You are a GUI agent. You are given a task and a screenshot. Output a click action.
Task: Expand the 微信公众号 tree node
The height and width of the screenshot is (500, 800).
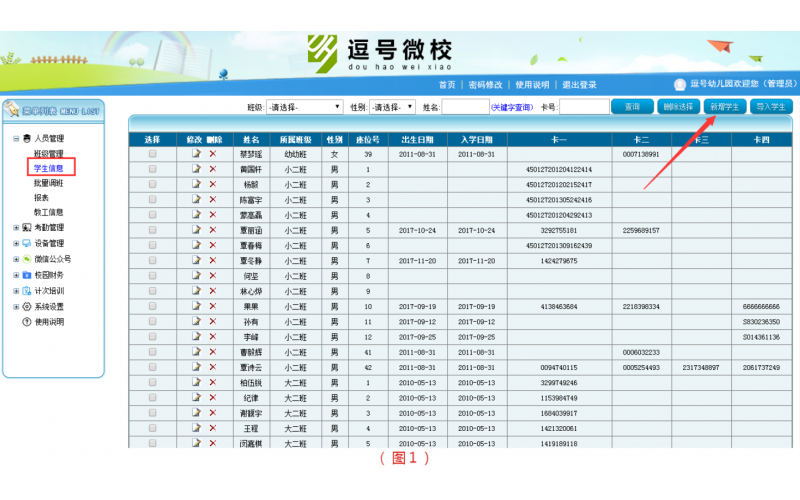[x=16, y=259]
